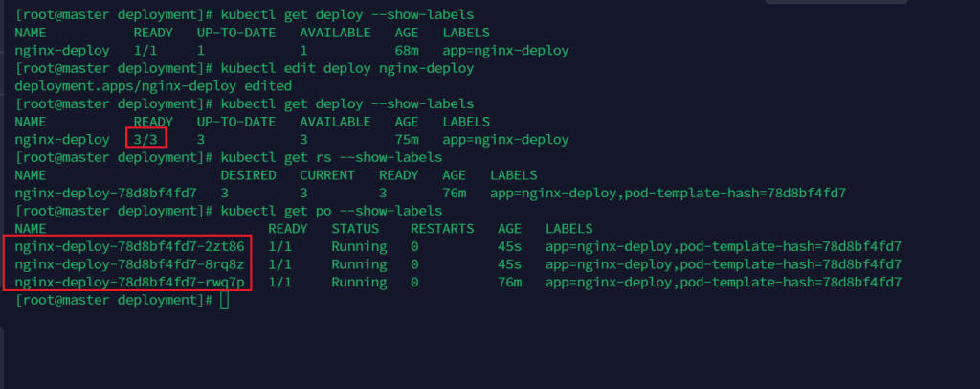This screenshot has width=980, height=389.
Task: Click the STATUS column header in pods table
Action: [x=355, y=229]
